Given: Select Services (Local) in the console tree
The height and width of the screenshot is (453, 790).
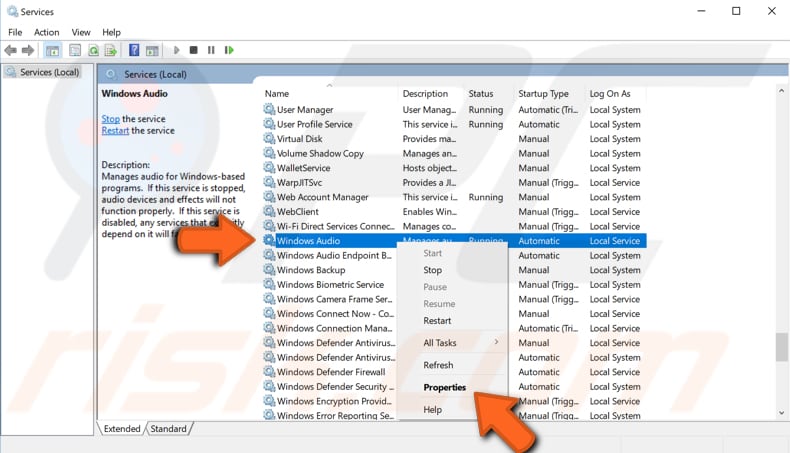Looking at the screenshot, I should pos(49,72).
